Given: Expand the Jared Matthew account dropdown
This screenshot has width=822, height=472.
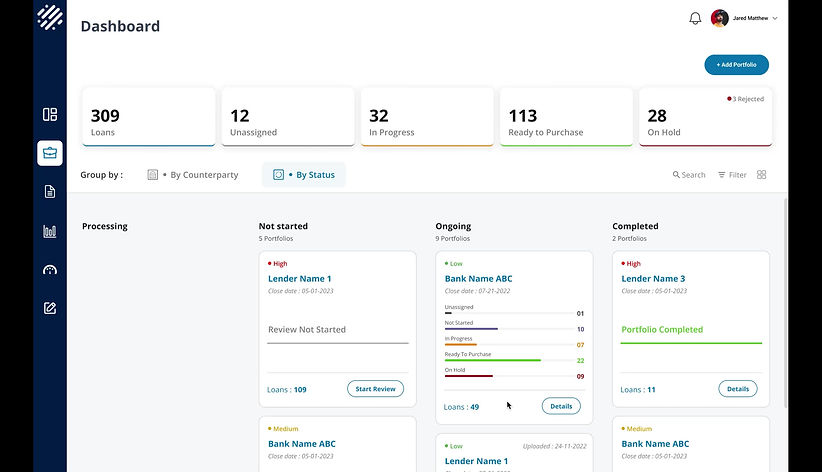Looking at the screenshot, I should [775, 18].
